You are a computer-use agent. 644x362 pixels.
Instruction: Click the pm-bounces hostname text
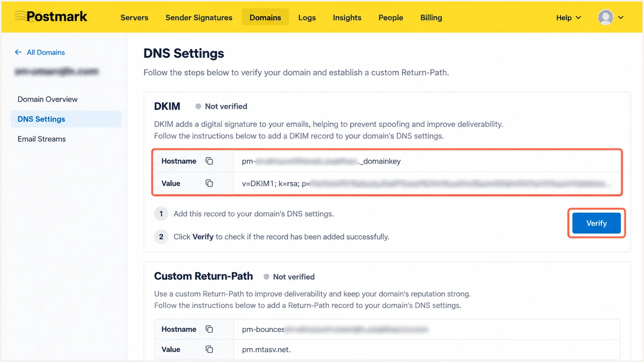click(335, 329)
